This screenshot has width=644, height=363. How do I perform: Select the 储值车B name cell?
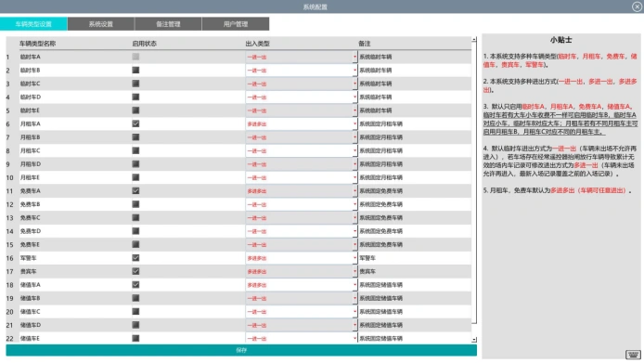click(75, 298)
